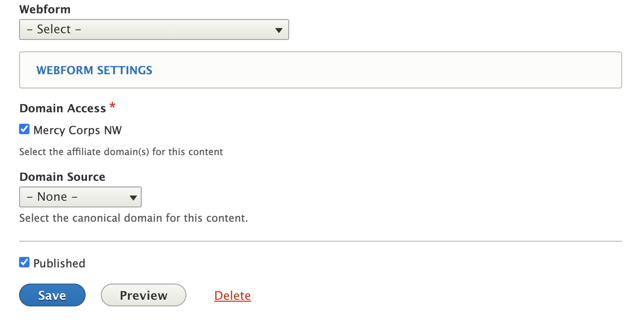This screenshot has width=644, height=334.
Task: Click the affiliate domain(s) help text
Action: coord(121,152)
